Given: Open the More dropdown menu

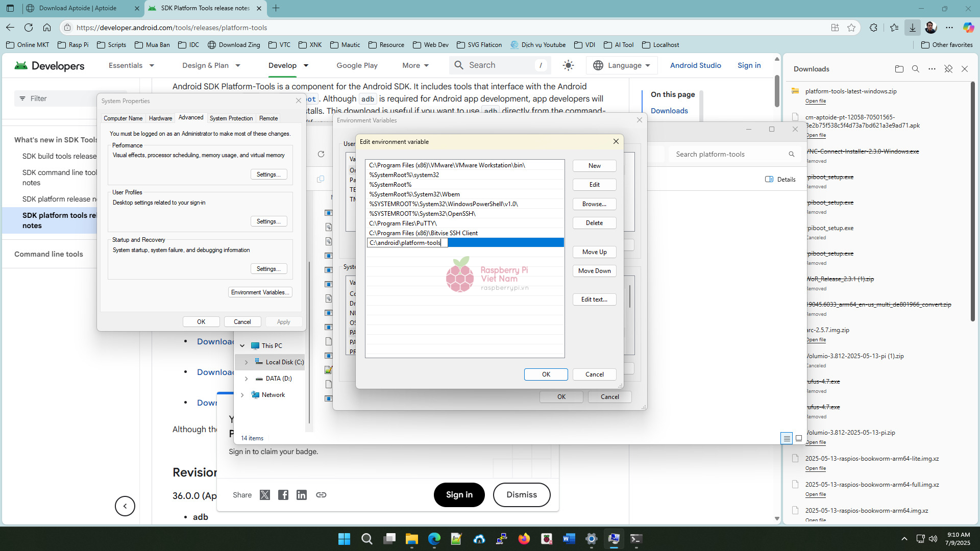Looking at the screenshot, I should coord(415,65).
